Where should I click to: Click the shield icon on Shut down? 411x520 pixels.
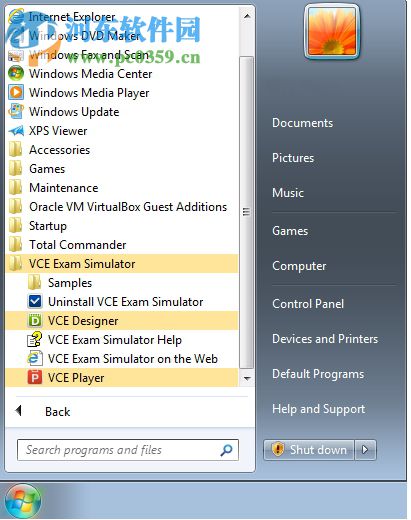(x=277, y=449)
